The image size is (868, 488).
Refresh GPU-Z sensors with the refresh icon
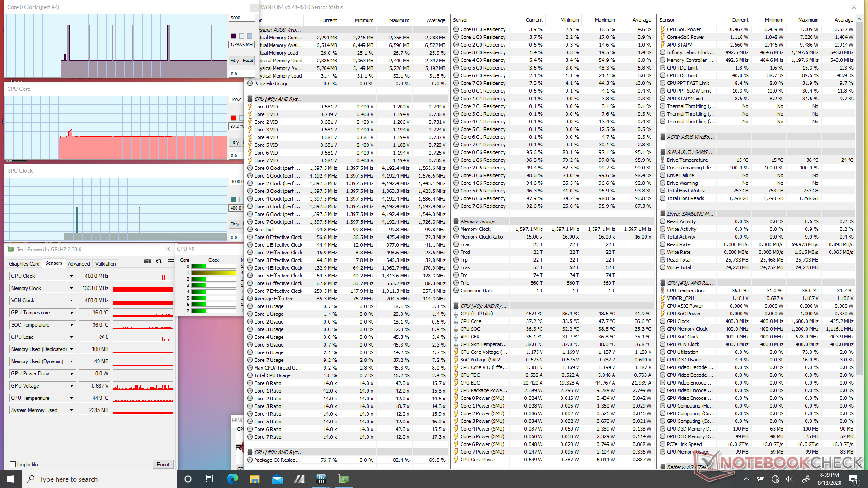(159, 261)
